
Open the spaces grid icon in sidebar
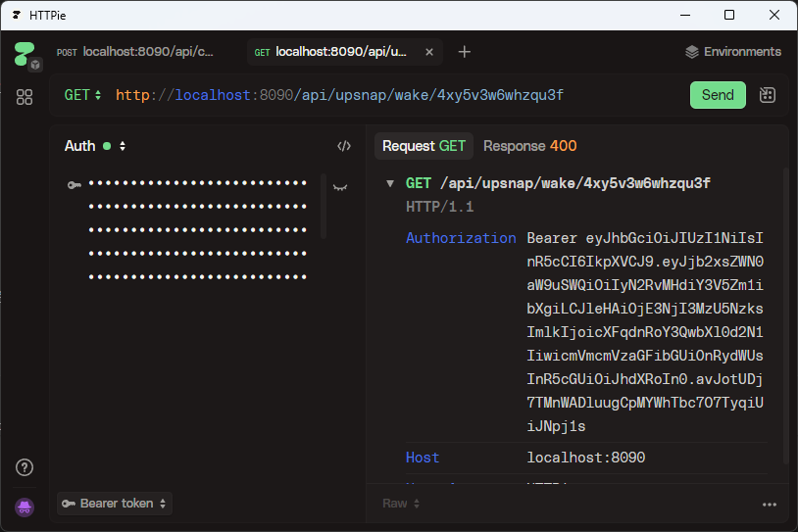click(x=25, y=97)
